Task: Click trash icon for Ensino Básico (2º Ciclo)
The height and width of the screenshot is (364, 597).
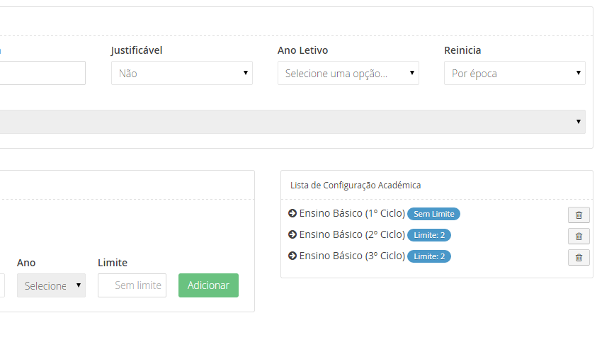Action: click(x=579, y=237)
